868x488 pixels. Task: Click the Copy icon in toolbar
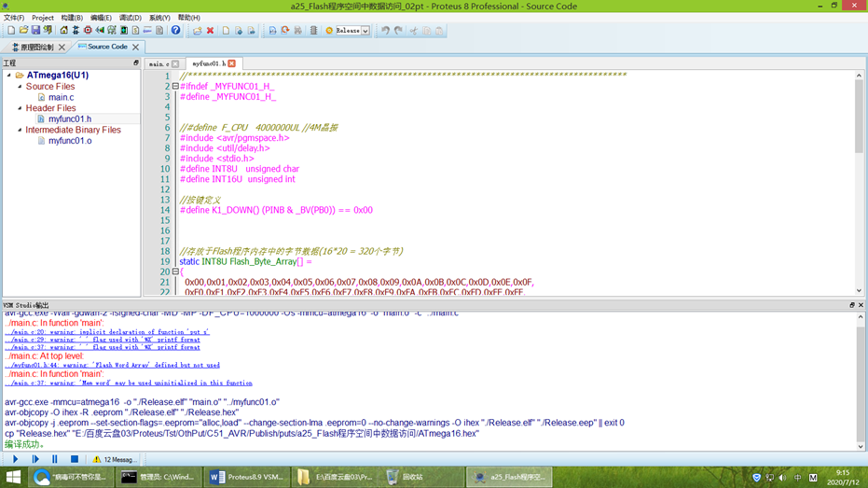point(426,31)
